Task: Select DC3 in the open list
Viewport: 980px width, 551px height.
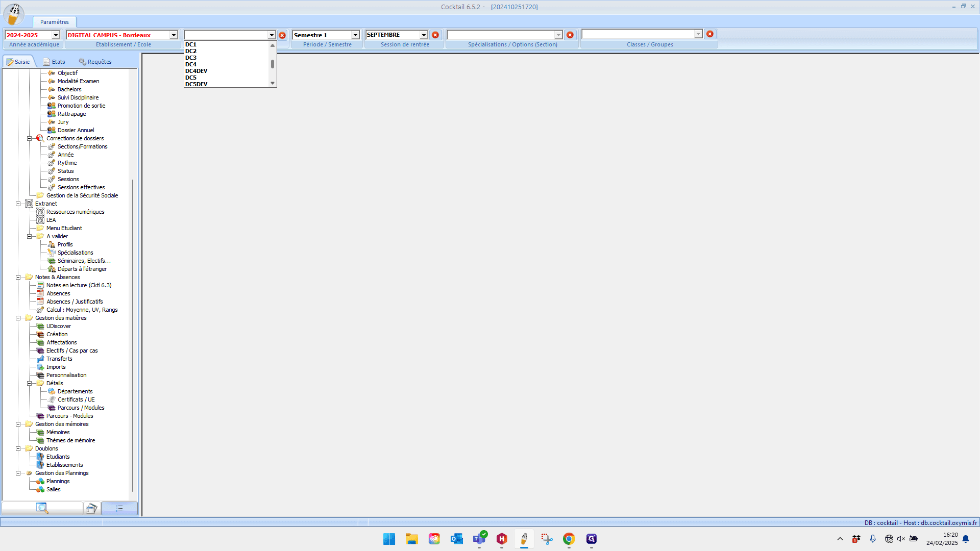Action: pyautogui.click(x=226, y=58)
